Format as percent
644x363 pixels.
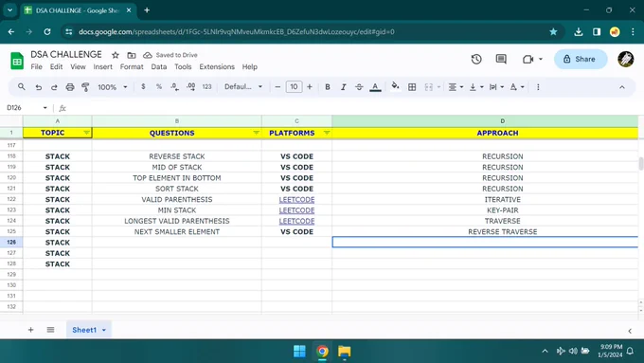pos(158,87)
